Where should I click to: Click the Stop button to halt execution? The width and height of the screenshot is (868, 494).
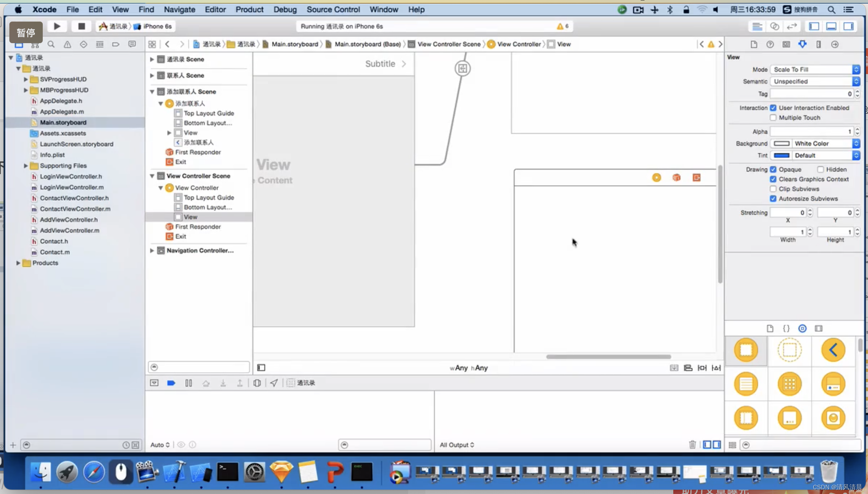point(82,26)
